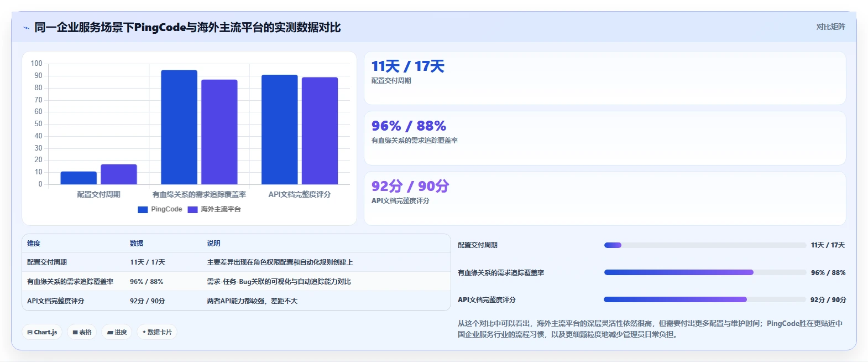The image size is (868, 362).
Task: Click the 维度 table header
Action: [34, 244]
